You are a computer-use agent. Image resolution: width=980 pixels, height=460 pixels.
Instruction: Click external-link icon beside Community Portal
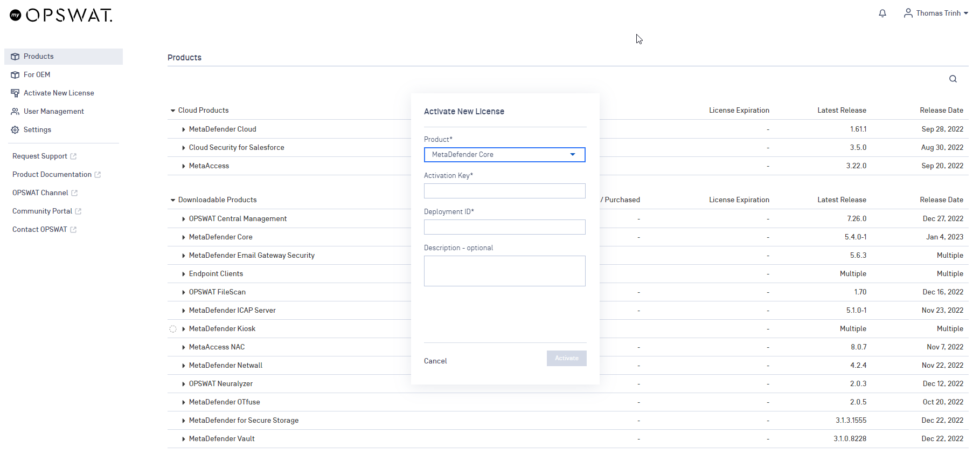click(x=78, y=211)
